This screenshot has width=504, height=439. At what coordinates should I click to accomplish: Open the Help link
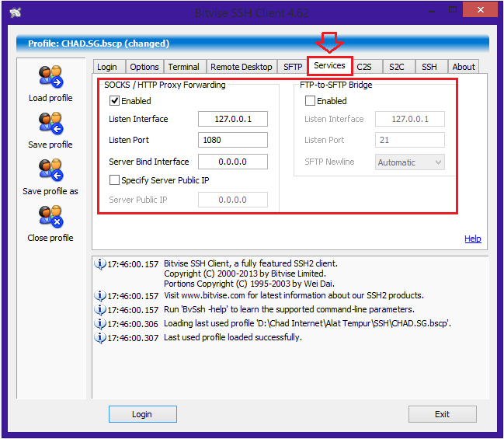[x=473, y=239]
